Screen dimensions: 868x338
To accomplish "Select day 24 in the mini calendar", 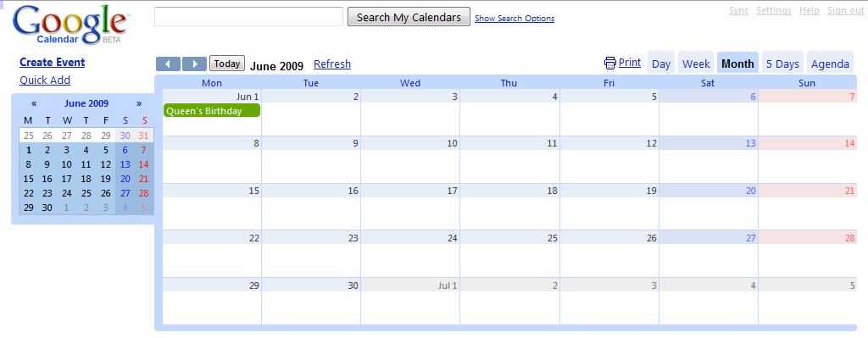I will click(x=66, y=193).
